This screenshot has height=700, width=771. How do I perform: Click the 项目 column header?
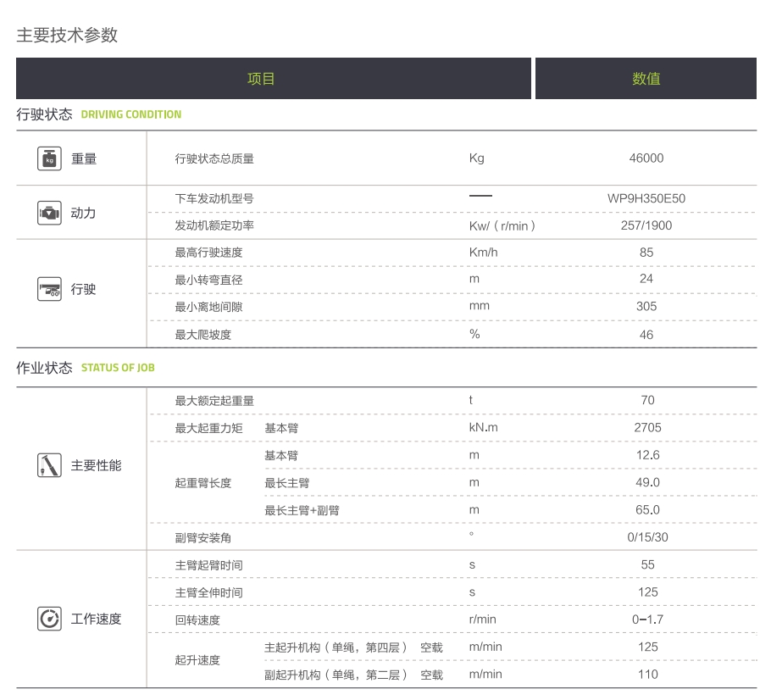274,79
